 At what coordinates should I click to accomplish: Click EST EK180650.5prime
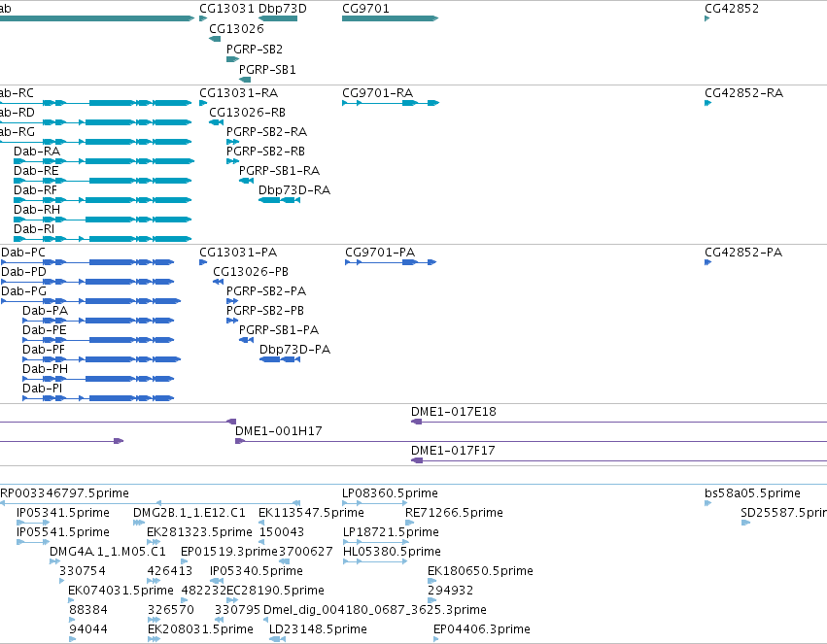[480, 571]
